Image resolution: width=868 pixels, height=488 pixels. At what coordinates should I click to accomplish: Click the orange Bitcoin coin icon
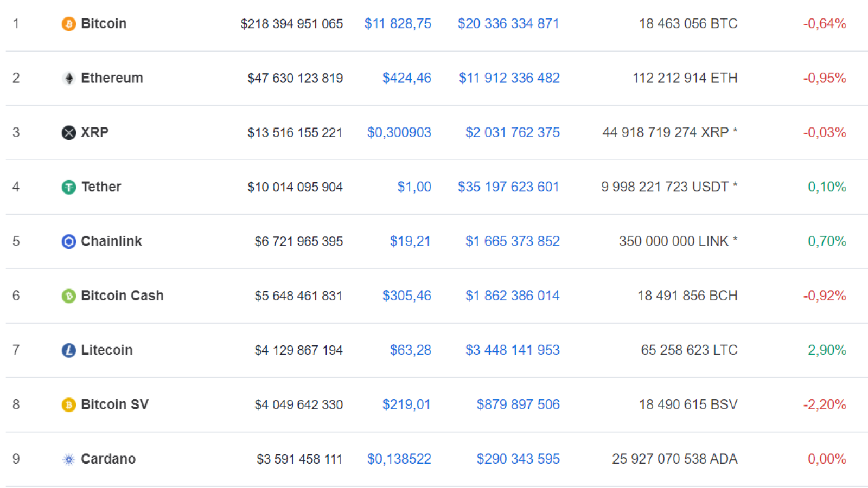point(69,24)
